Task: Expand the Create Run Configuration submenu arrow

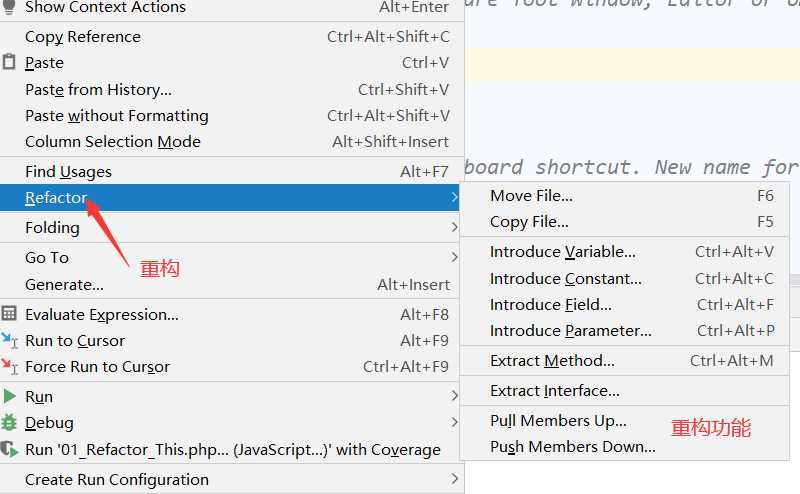Action: click(454, 479)
